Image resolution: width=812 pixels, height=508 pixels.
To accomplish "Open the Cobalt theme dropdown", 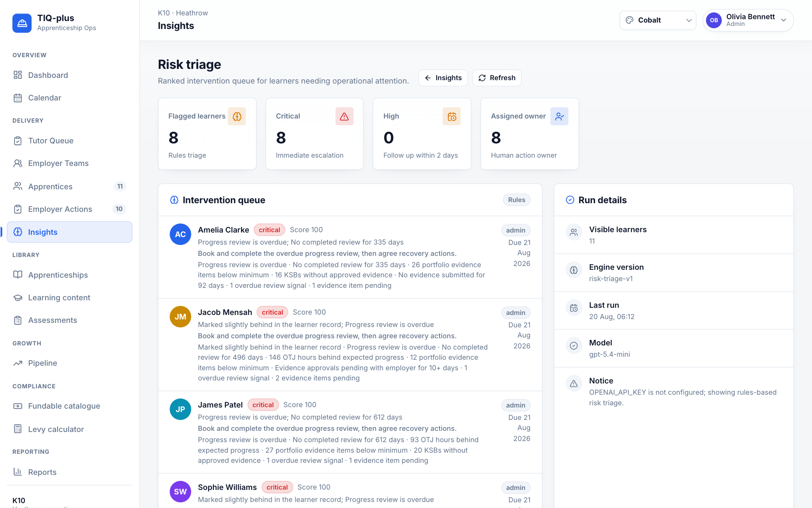I will pyautogui.click(x=658, y=20).
